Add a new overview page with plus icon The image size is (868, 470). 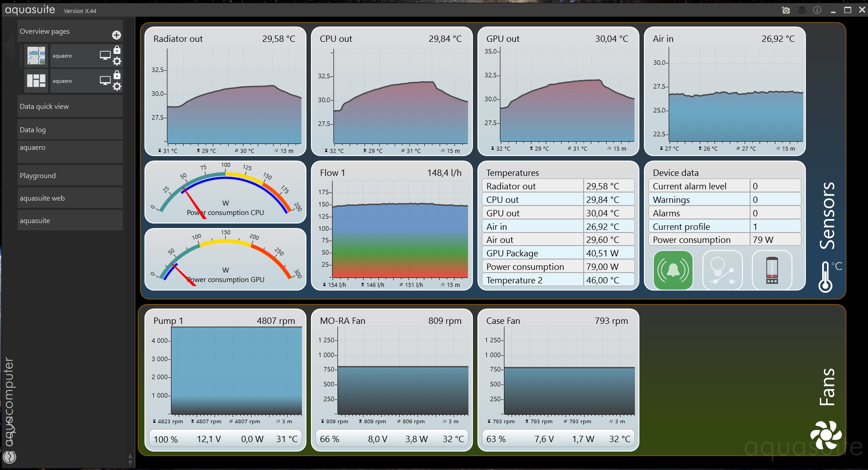point(116,35)
